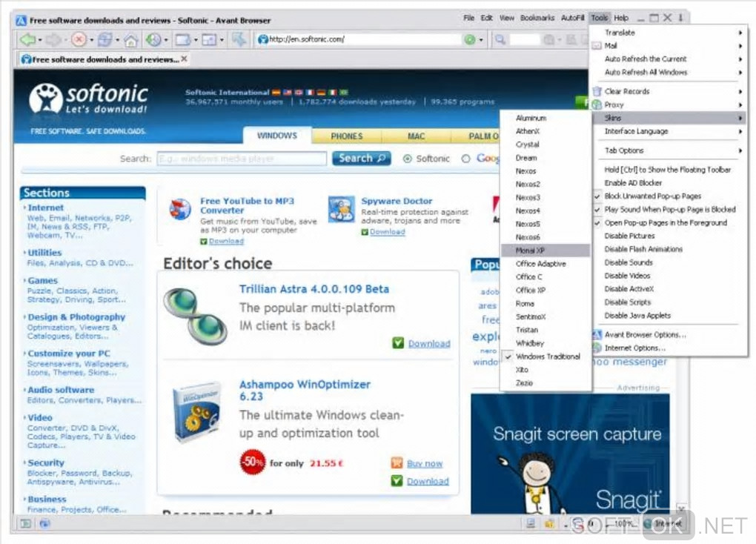756x544 pixels.
Task: Choose the Office Adaptive skin
Action: point(546,264)
